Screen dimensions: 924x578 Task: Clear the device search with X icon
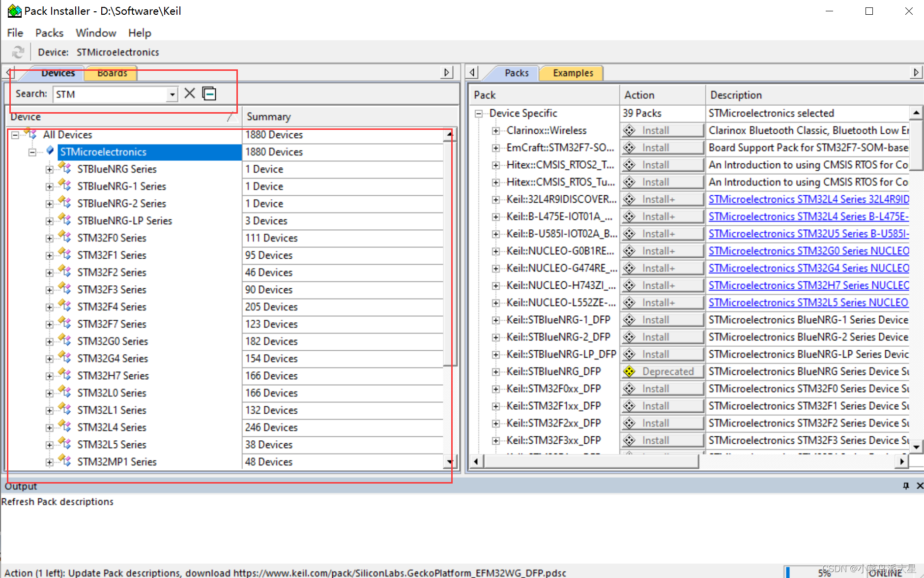click(x=190, y=93)
